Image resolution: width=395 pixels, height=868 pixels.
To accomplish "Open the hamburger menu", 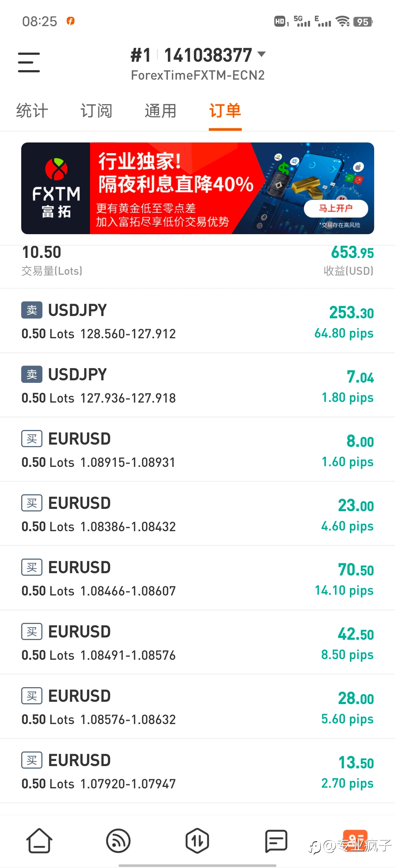I will pos(29,62).
